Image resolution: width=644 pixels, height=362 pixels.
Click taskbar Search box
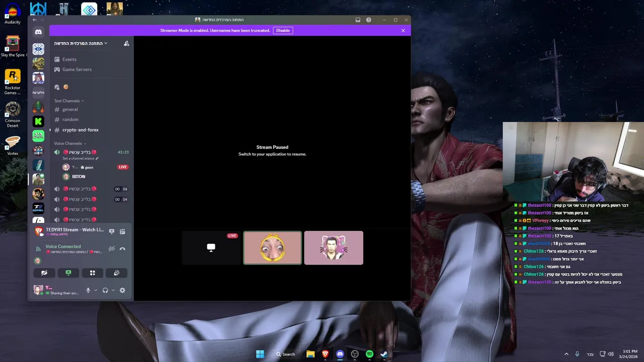point(286,354)
